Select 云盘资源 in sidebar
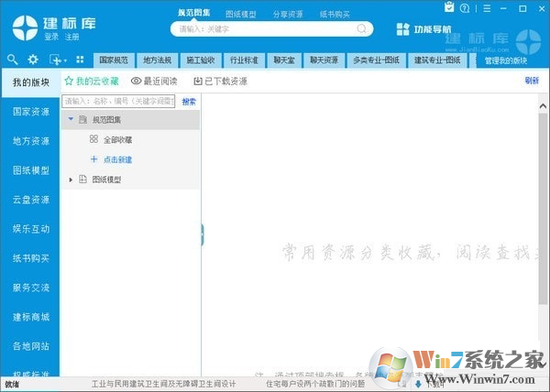This screenshot has width=550, height=392. click(x=31, y=200)
